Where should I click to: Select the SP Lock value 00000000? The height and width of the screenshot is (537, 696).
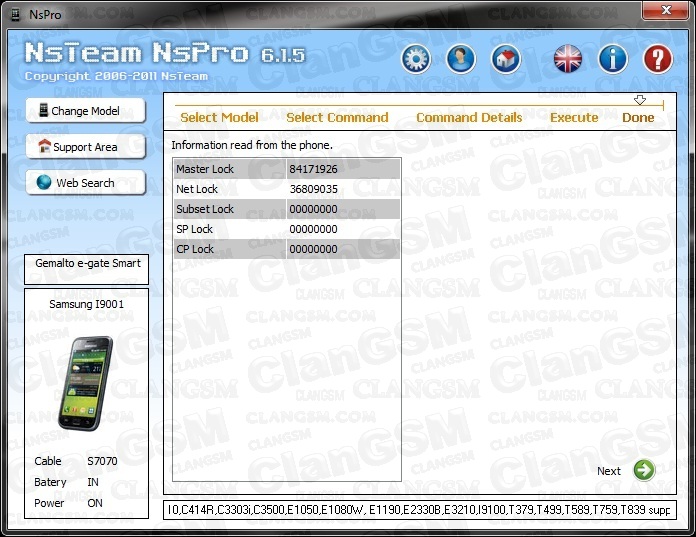coord(313,229)
